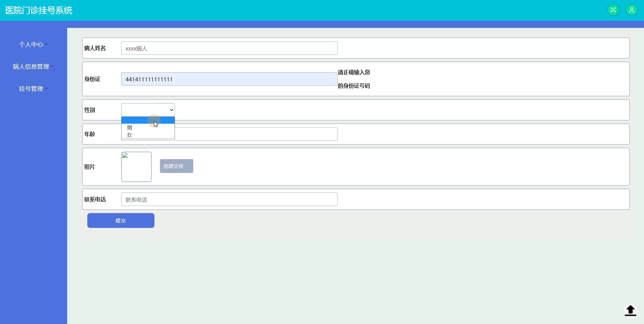The height and width of the screenshot is (324, 644).
Task: Click the green X icon in header
Action: [613, 9]
